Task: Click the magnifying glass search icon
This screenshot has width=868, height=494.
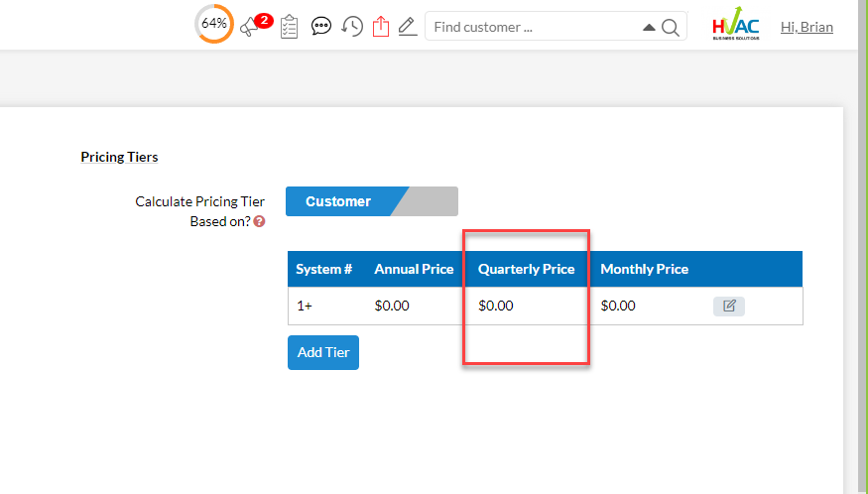Action: tap(671, 27)
